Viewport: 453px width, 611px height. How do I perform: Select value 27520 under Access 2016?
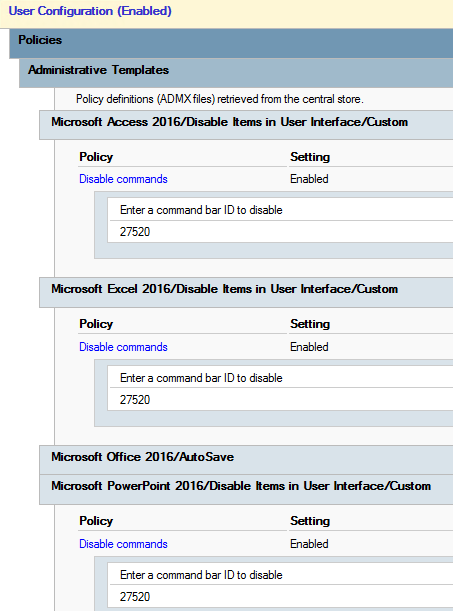pos(135,232)
